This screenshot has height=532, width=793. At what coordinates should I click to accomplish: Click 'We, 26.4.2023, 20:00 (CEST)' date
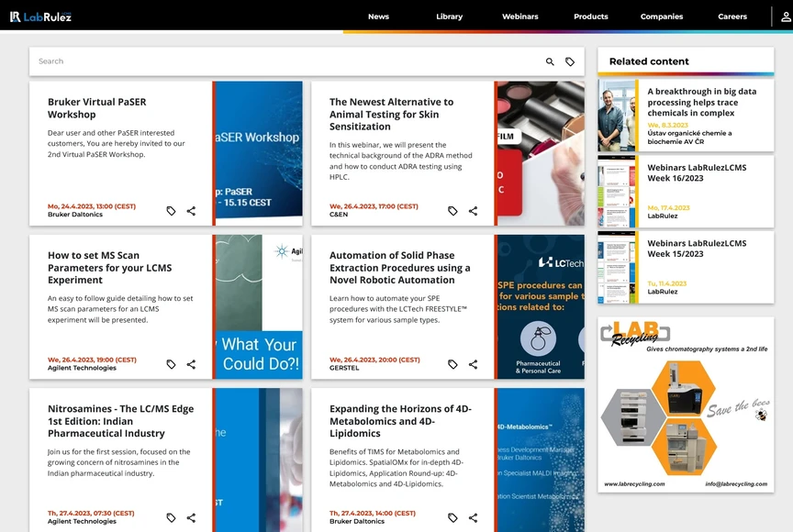click(x=374, y=360)
